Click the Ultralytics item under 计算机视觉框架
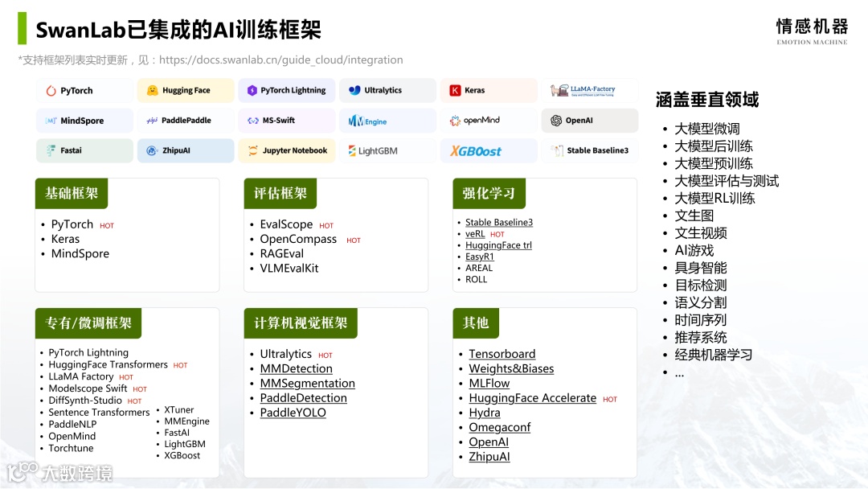Viewport: 868px width, 489px height. [x=285, y=354]
